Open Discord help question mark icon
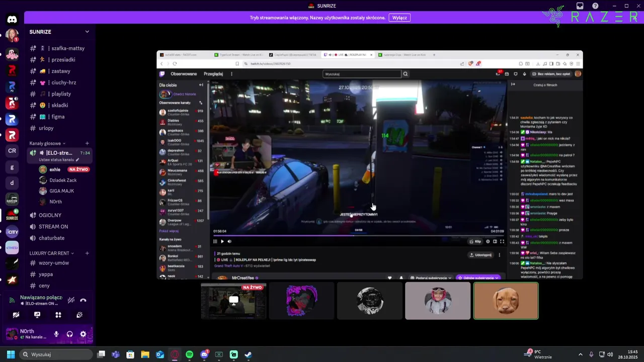 click(596, 6)
